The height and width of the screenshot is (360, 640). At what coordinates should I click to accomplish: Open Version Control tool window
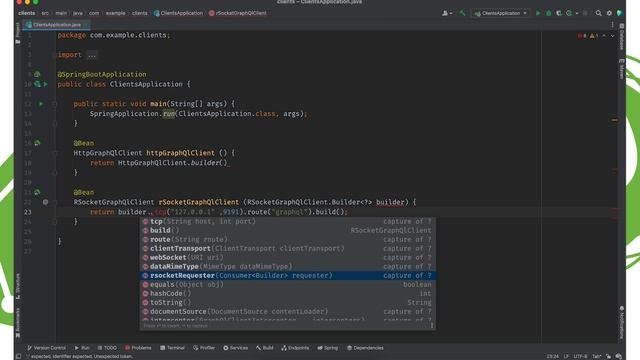pyautogui.click(x=46, y=348)
